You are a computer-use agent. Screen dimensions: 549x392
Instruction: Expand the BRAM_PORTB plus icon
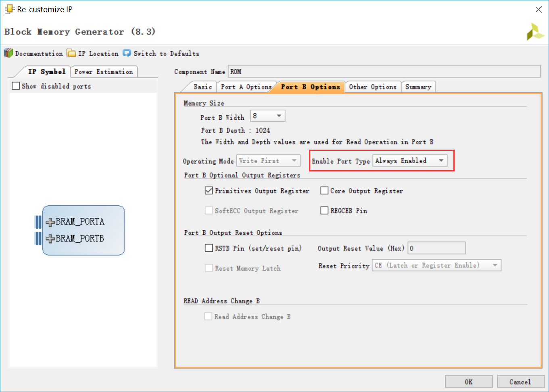coord(50,239)
